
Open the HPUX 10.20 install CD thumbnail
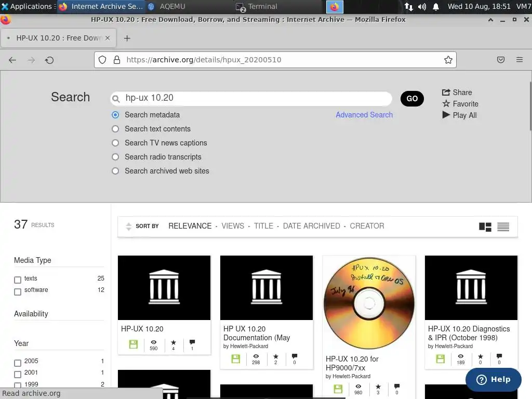(369, 303)
